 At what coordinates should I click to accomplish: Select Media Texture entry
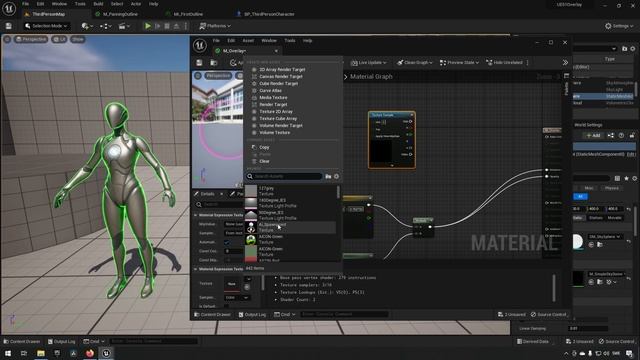[x=273, y=98]
